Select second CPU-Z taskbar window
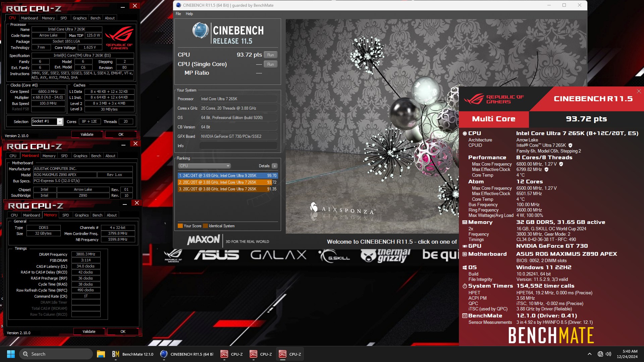Image resolution: width=644 pixels, height=362 pixels. click(x=261, y=354)
